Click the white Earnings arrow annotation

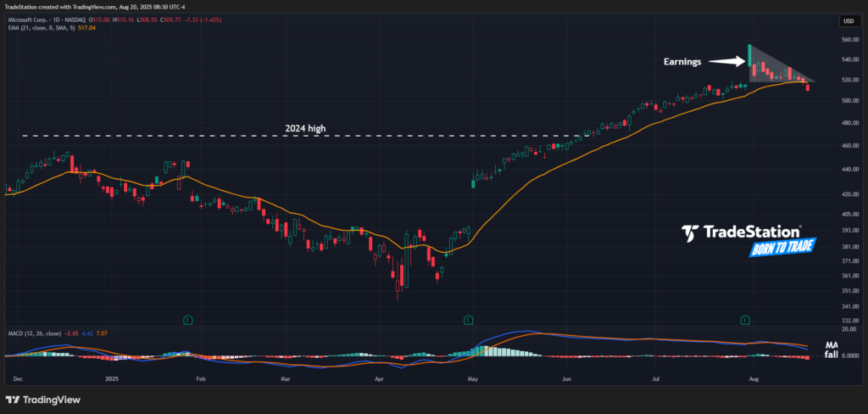click(726, 61)
